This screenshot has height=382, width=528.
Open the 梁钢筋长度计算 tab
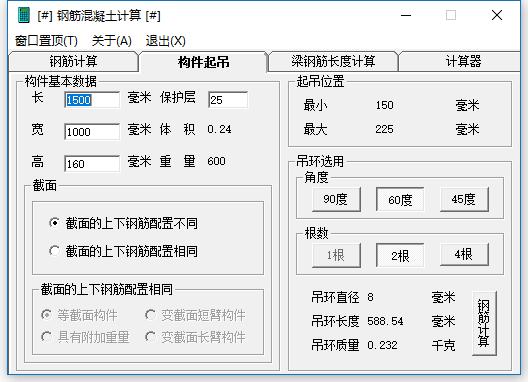tap(333, 61)
